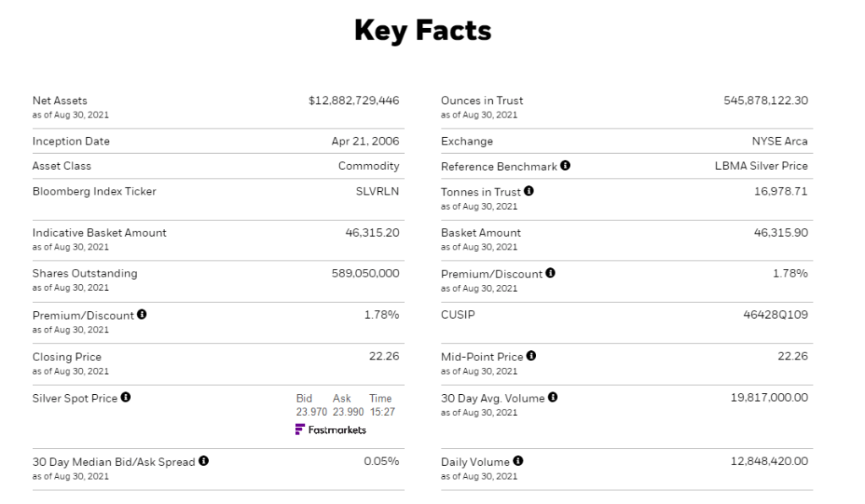Click the LBMA Silver Price benchmark text
The image size is (865, 504).
click(761, 166)
